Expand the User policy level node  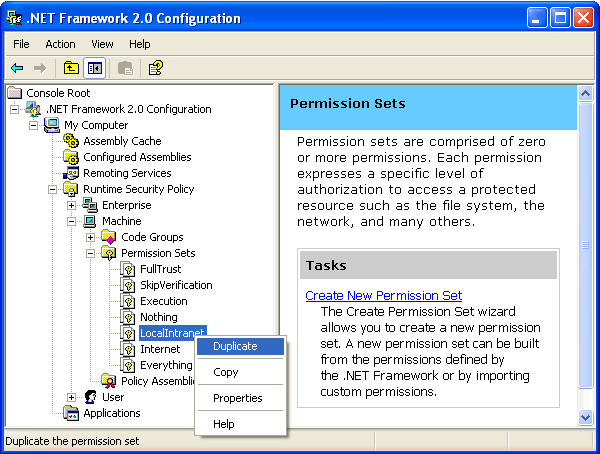pyautogui.click(x=72, y=397)
